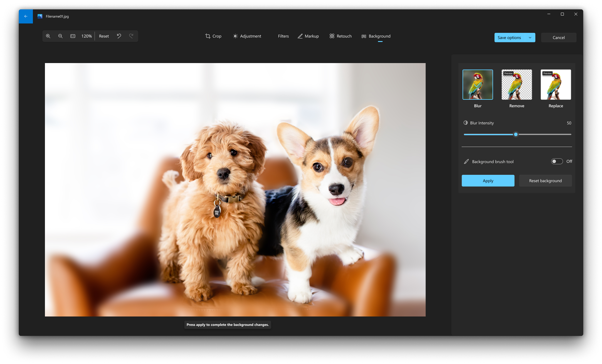Select the Retouch tool
Screen dimensions: 602x364
click(341, 36)
